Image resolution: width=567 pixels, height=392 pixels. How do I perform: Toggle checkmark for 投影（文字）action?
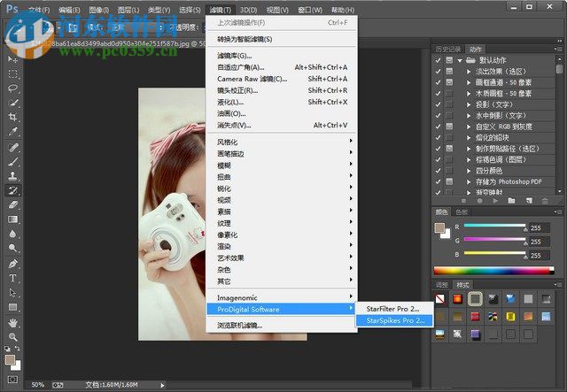click(438, 104)
